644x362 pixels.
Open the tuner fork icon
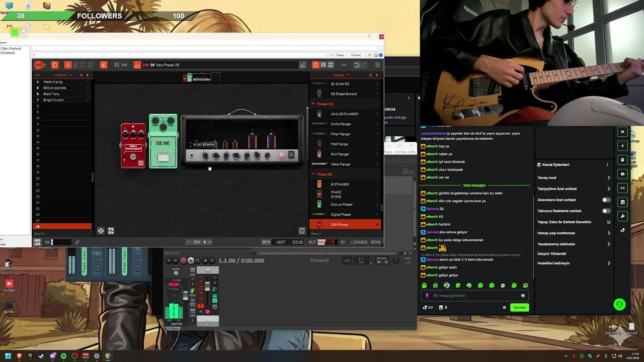click(77, 242)
